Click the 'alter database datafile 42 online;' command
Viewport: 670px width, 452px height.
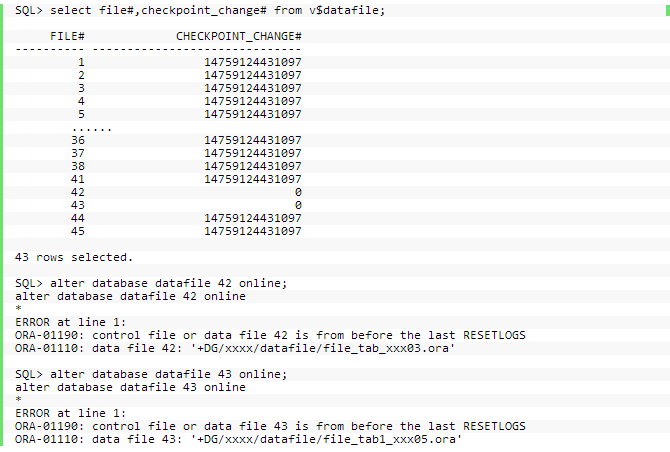[151, 283]
